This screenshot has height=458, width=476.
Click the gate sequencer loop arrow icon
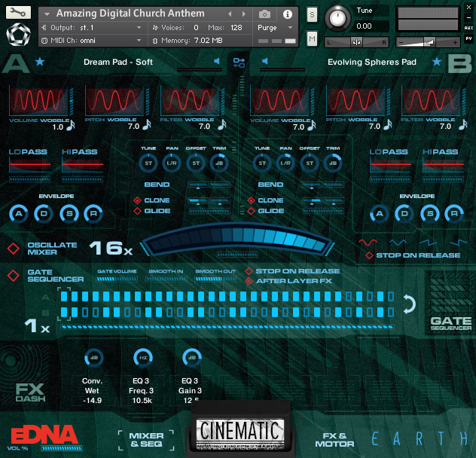click(x=409, y=304)
